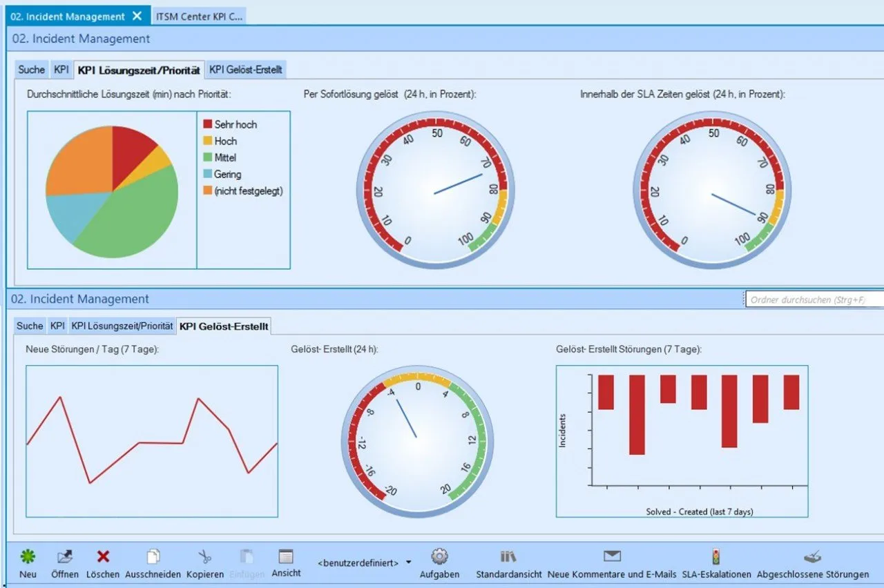Switch to ITSM Center KPI tab
The width and height of the screenshot is (884, 588).
pos(199,17)
